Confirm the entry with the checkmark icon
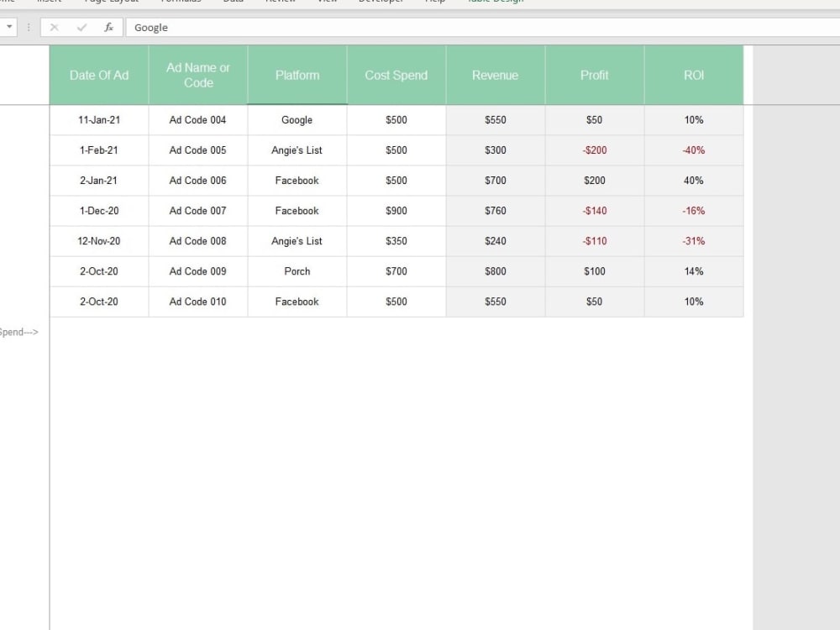 point(81,28)
